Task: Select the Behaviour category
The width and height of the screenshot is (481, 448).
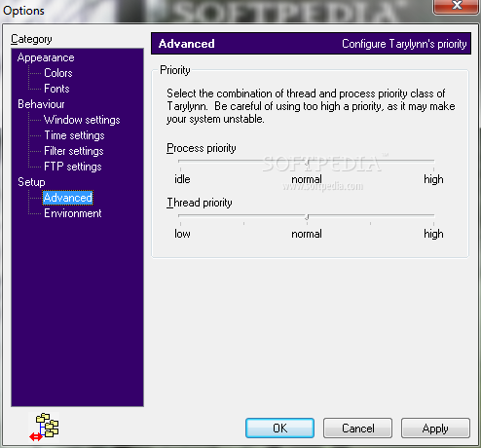Action: click(x=41, y=104)
